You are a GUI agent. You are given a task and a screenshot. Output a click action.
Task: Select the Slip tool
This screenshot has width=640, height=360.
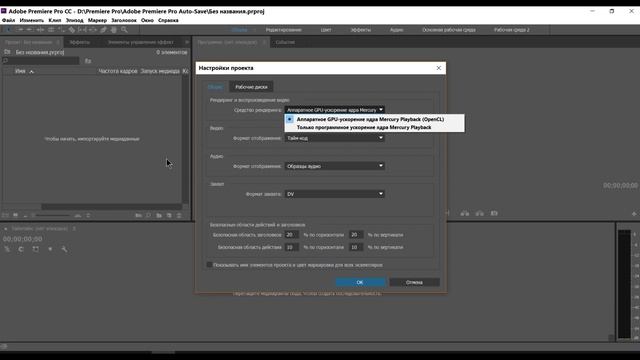pyautogui.click(x=82, y=30)
